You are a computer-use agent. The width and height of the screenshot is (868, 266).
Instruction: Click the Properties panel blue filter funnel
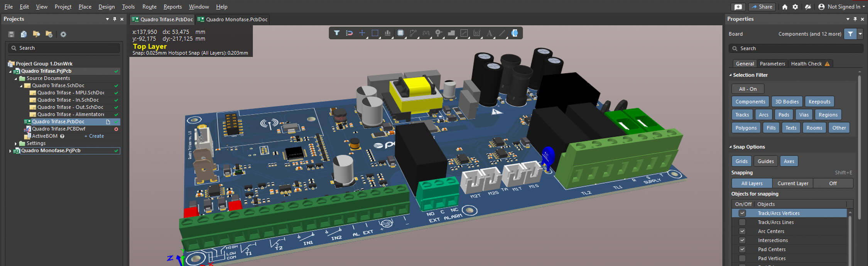coord(850,34)
